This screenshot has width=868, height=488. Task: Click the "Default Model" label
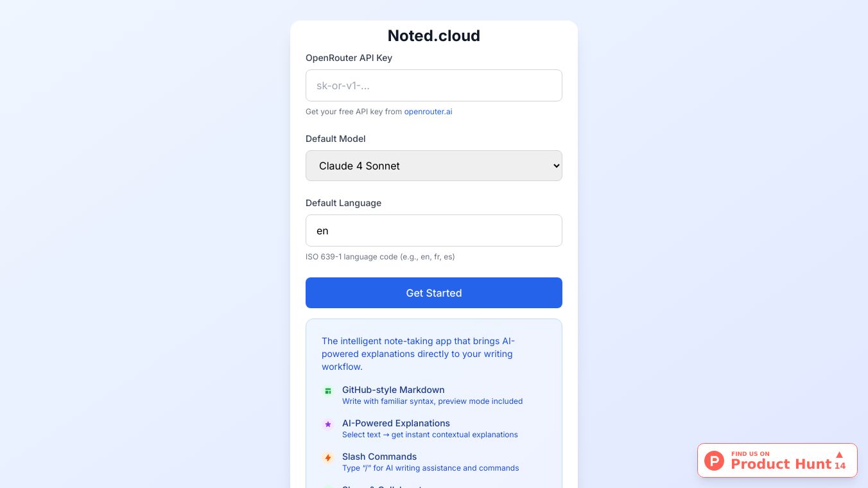[336, 139]
